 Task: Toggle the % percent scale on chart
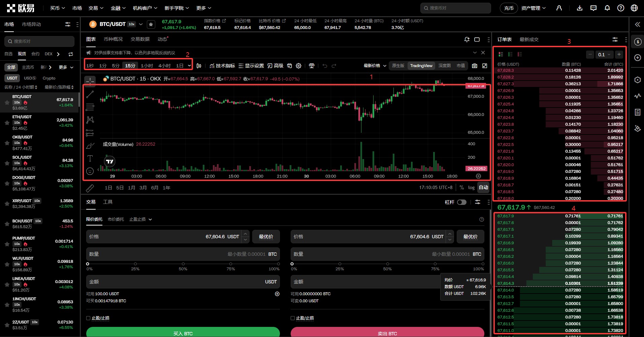(x=462, y=188)
